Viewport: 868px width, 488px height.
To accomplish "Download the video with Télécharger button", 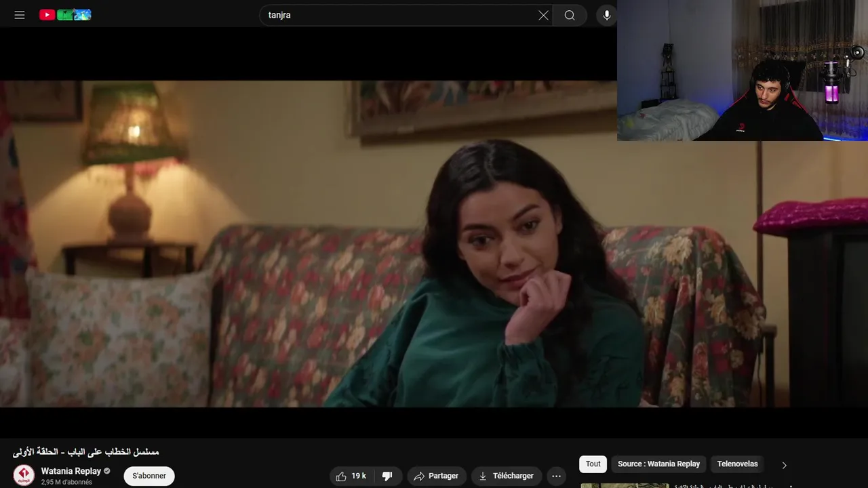I will 507,476.
